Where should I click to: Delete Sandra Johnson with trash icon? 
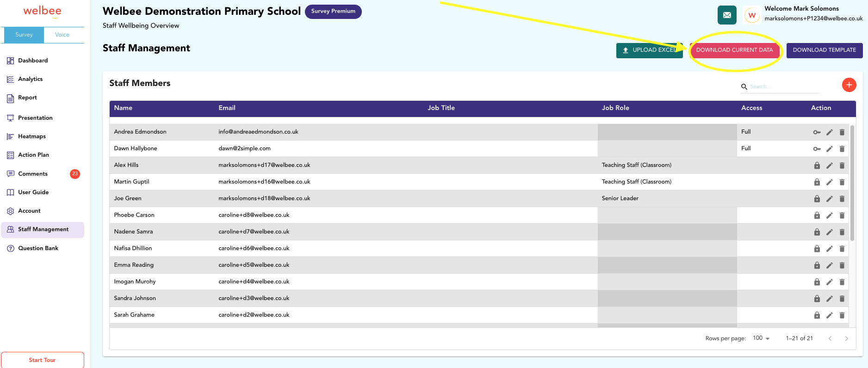click(842, 299)
